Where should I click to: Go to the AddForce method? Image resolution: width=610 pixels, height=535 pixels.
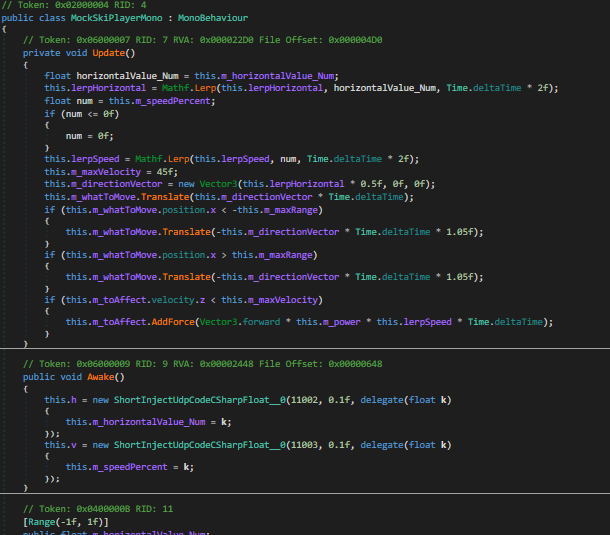click(x=173, y=322)
